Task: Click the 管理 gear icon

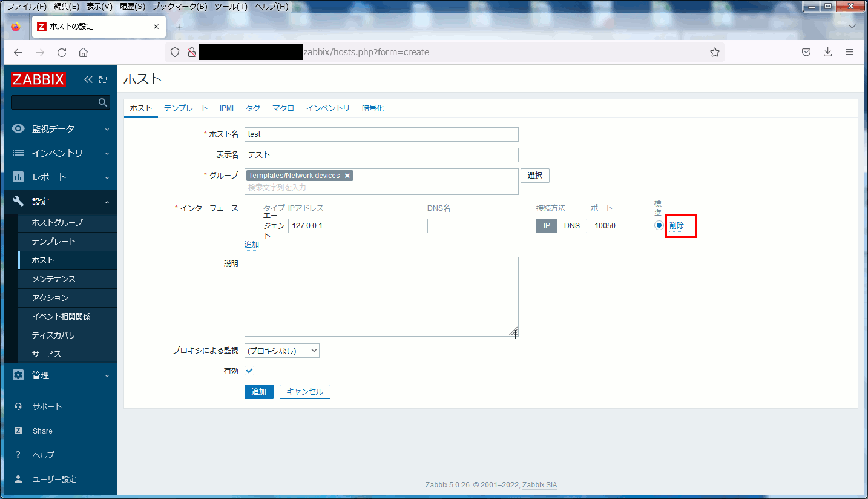Action: [x=18, y=375]
